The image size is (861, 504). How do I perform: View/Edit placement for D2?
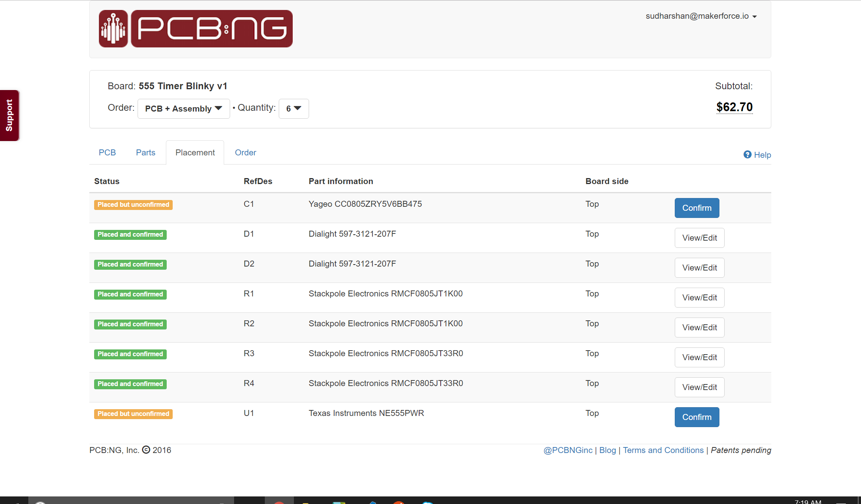(699, 268)
